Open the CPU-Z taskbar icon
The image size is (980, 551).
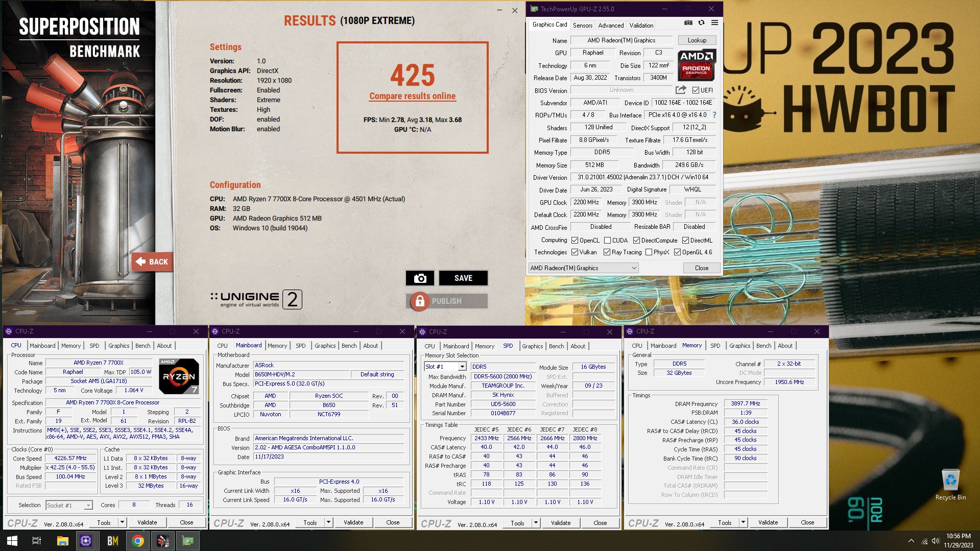86,541
